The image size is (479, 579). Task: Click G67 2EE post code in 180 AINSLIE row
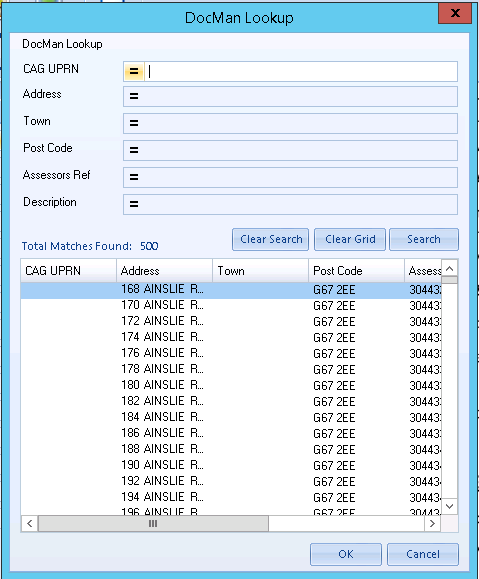(334, 386)
